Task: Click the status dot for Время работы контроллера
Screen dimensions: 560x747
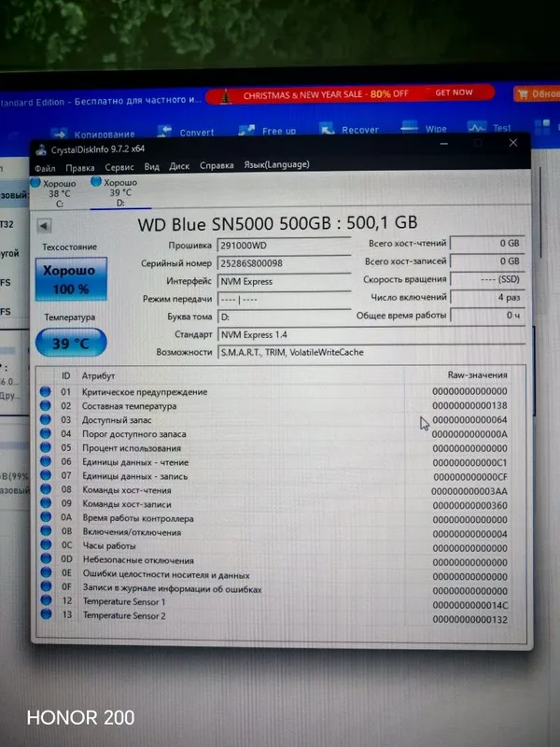Action: [46, 517]
